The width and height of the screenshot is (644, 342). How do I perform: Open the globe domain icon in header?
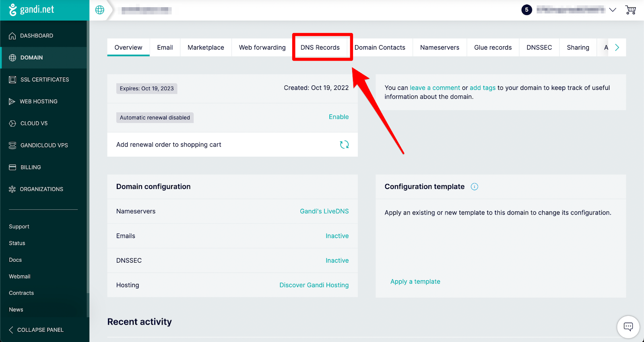(100, 10)
